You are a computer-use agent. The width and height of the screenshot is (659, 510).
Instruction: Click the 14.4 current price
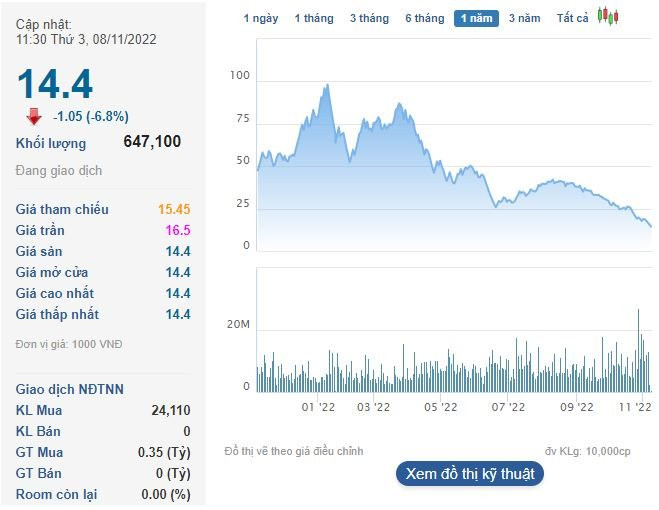[54, 83]
